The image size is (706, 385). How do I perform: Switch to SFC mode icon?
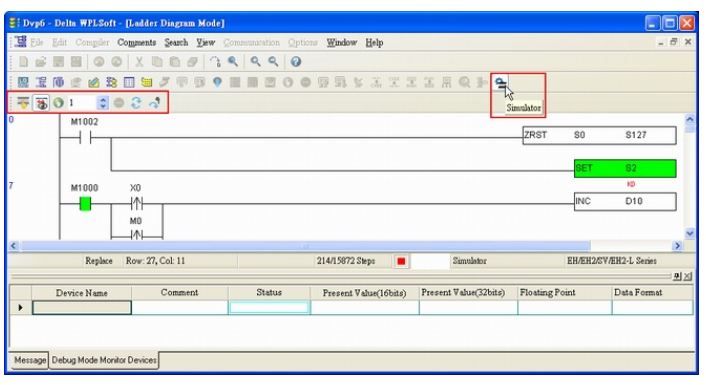[59, 82]
